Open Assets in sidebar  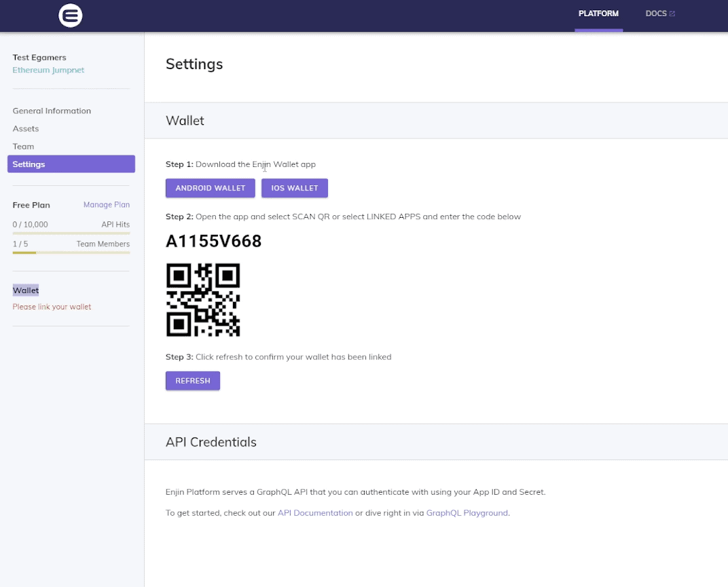pyautogui.click(x=26, y=128)
